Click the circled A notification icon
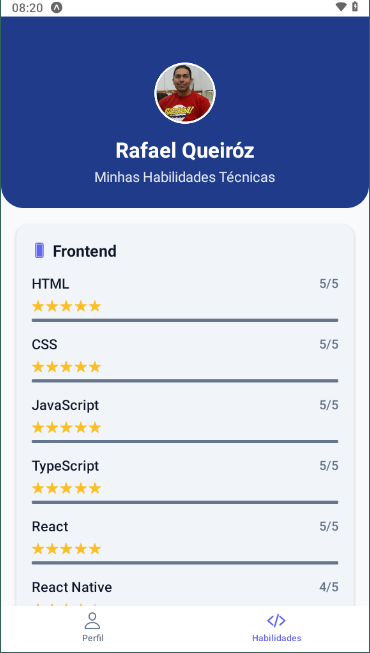The height and width of the screenshot is (653, 370). pyautogui.click(x=56, y=7)
